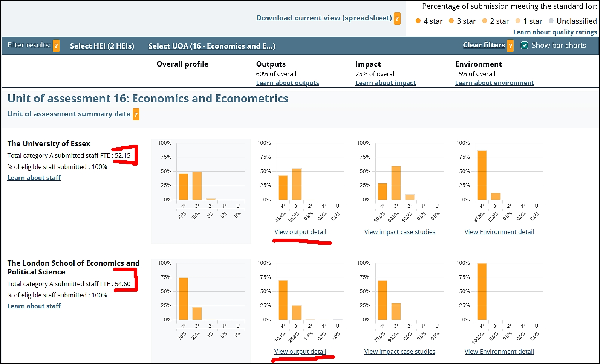Open Learn about environment link
Image resolution: width=600 pixels, height=364 pixels.
tap(494, 83)
